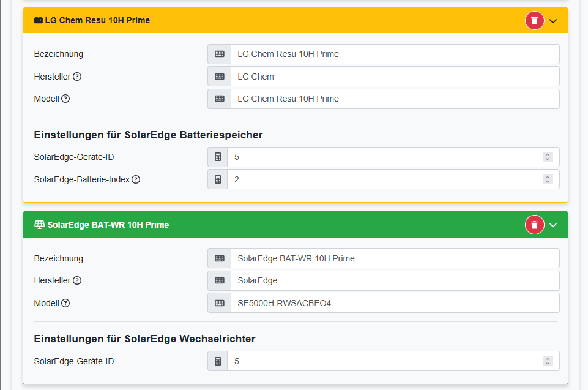Collapse the SolarEdge BAT-WR 10H Prime card
This screenshot has width=588, height=390.
point(553,225)
